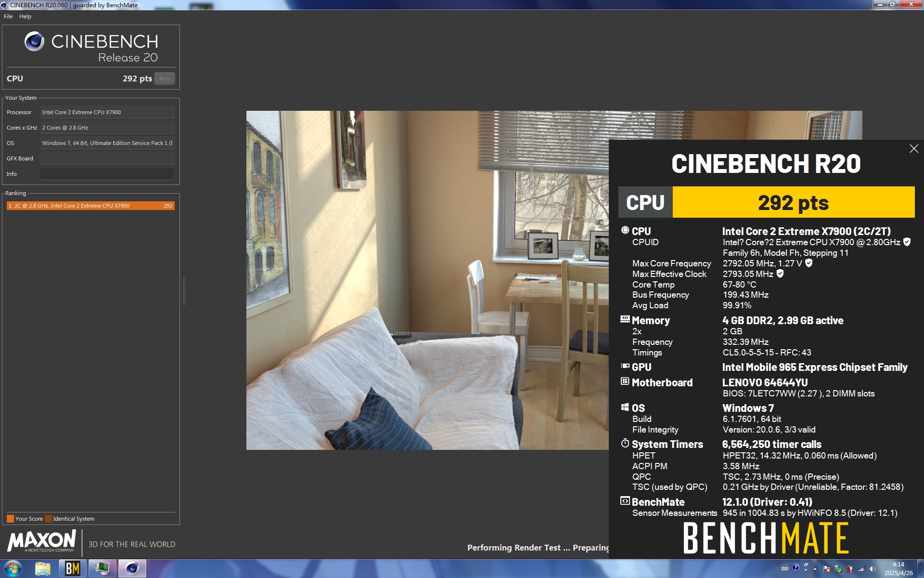
Task: Click the shield icon beside Max Core Frequency
Action: [x=808, y=263]
